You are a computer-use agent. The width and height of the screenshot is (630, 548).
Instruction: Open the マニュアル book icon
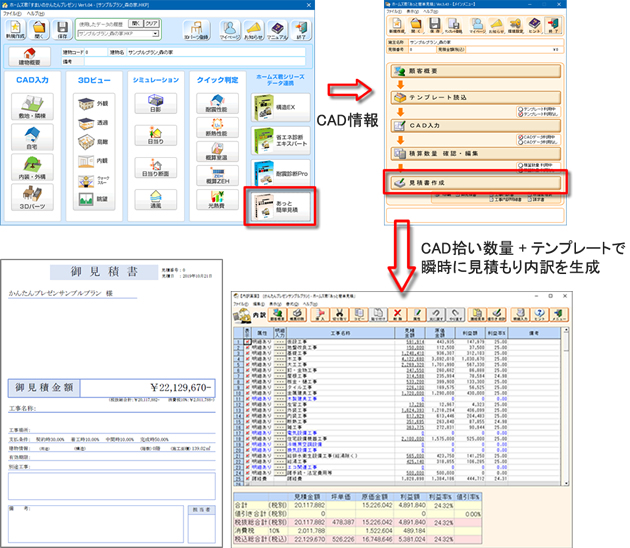coord(277,30)
